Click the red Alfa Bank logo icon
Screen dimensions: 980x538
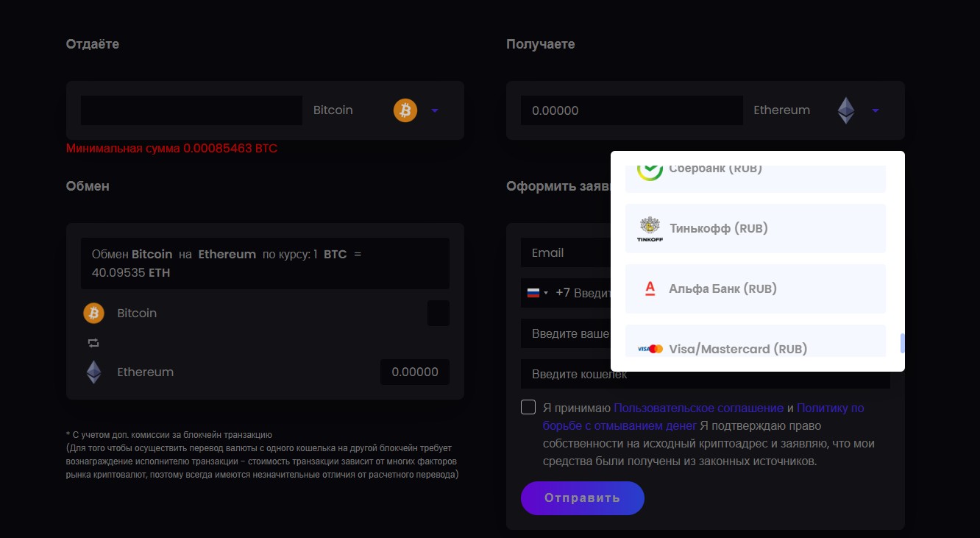point(650,289)
